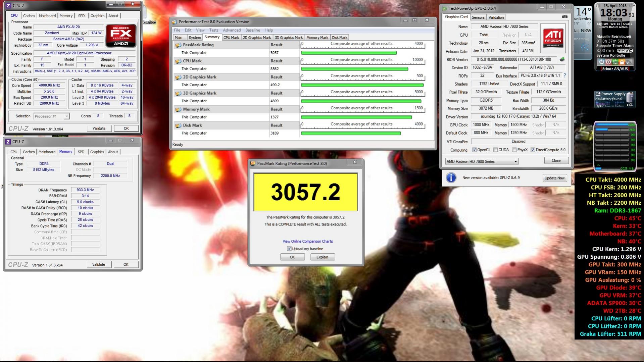Click the 18:03 clock gadget time
Screen dimensions: 644x362
[613, 13]
